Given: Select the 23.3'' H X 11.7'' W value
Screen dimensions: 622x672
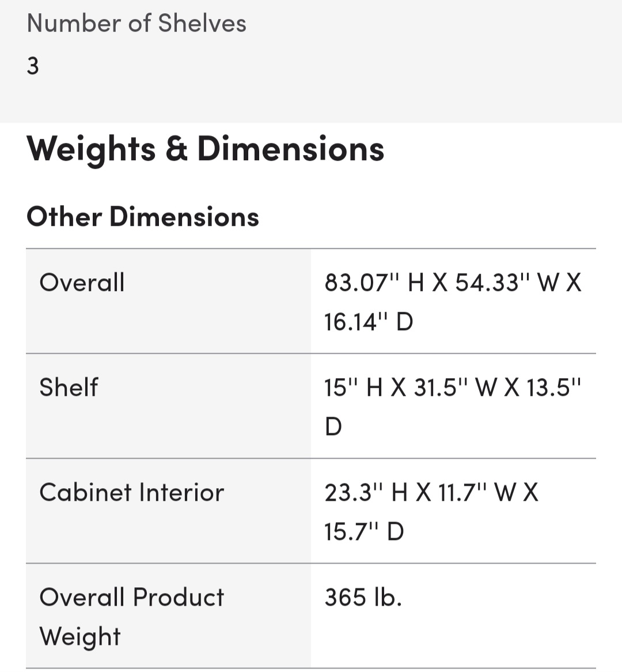Looking at the screenshot, I should [431, 492].
